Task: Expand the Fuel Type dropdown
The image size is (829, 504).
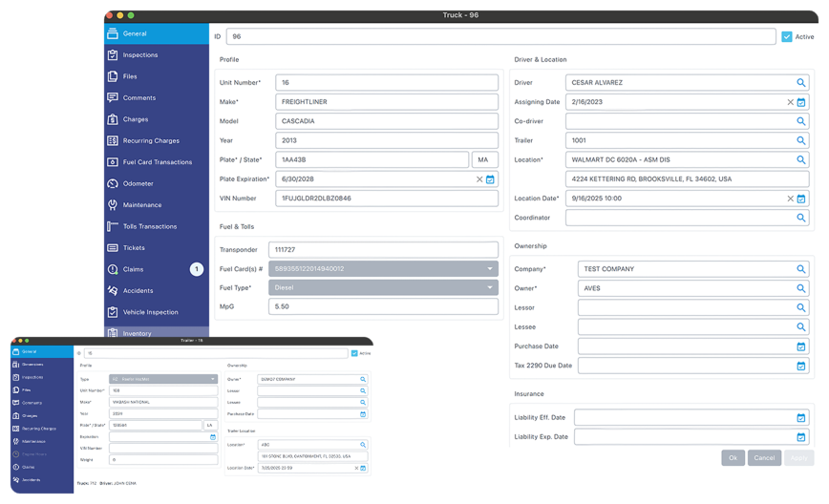Action: 491,287
